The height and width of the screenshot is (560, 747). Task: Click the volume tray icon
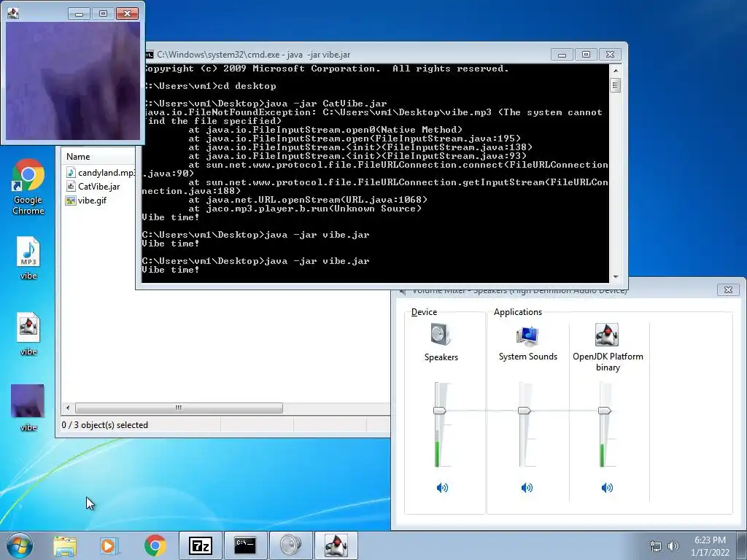(x=673, y=546)
